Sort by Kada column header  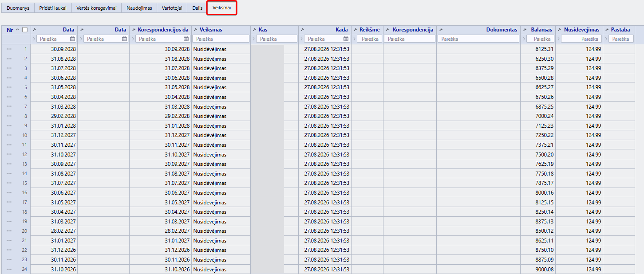(342, 30)
